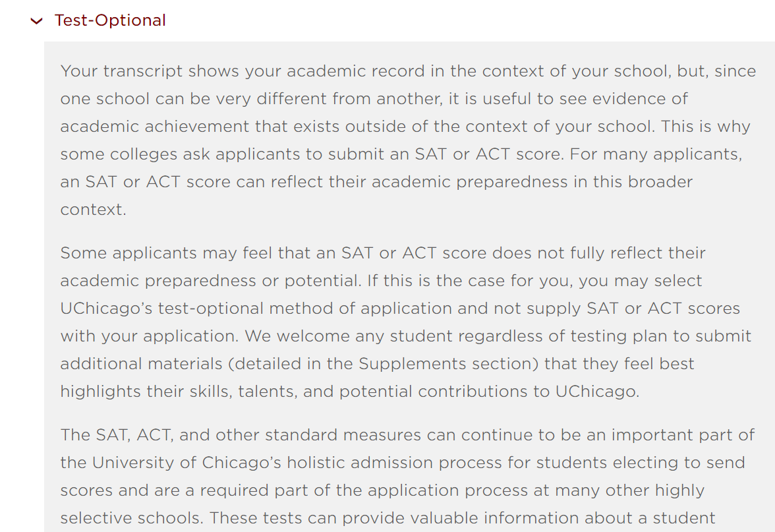Collapse the Test-Optional section chevron

click(x=37, y=21)
